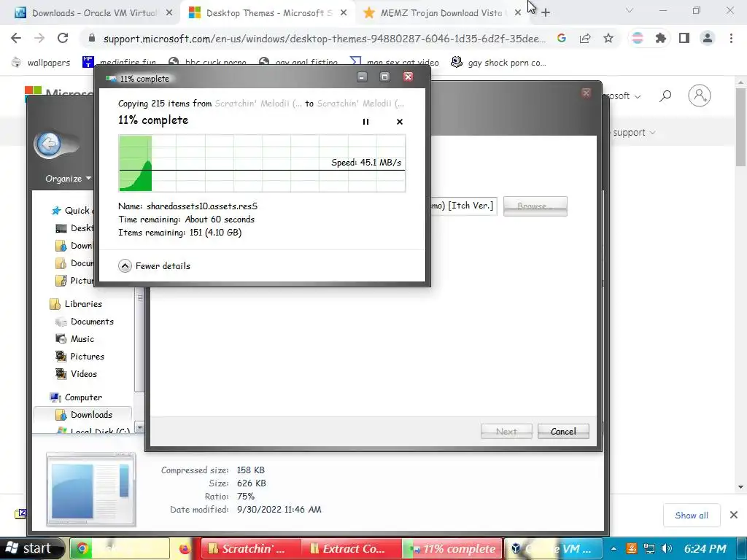Open Scratchin' taskbar window

tap(250, 548)
